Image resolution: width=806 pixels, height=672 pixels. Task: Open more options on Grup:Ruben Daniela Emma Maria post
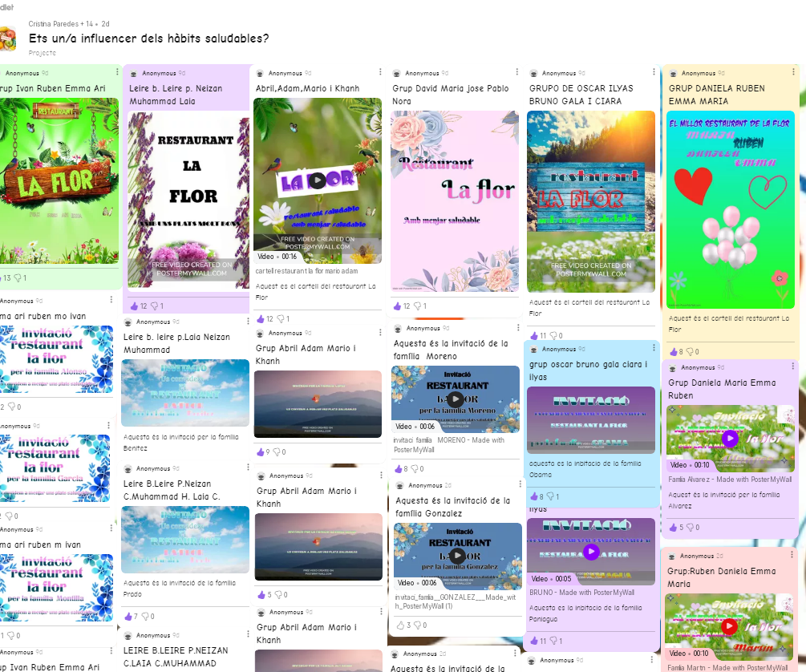792,556
